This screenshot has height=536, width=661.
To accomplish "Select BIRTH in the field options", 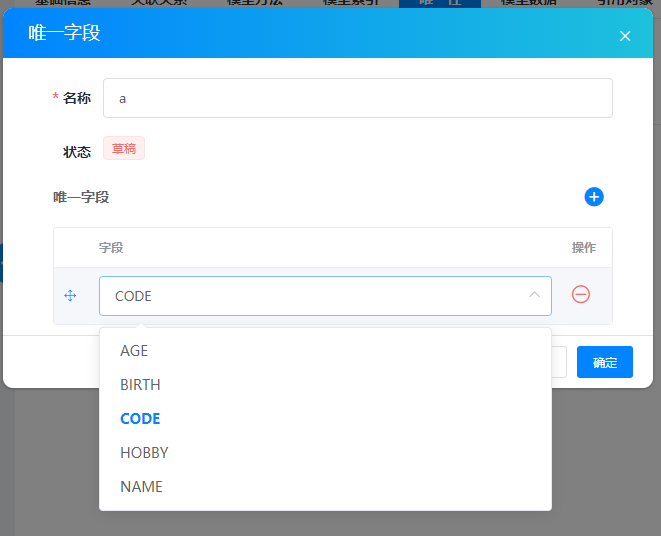I will 140,385.
